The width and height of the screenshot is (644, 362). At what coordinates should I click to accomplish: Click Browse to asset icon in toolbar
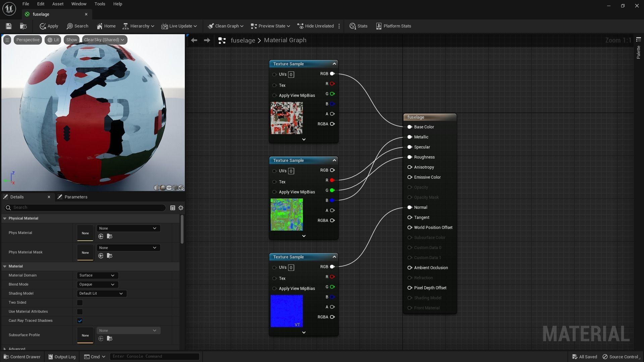click(23, 26)
